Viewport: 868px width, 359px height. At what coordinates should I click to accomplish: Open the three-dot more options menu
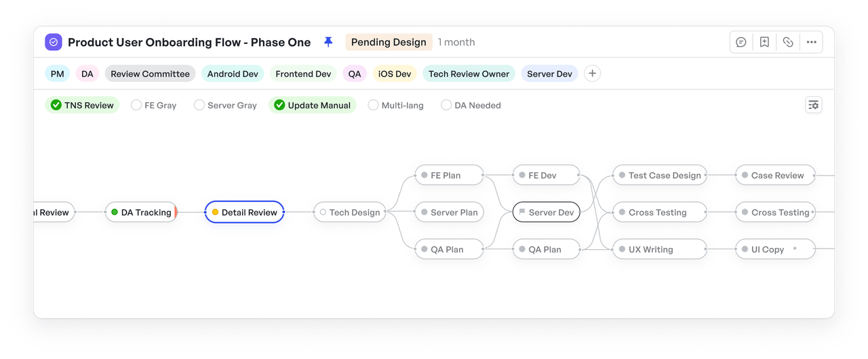pyautogui.click(x=811, y=42)
